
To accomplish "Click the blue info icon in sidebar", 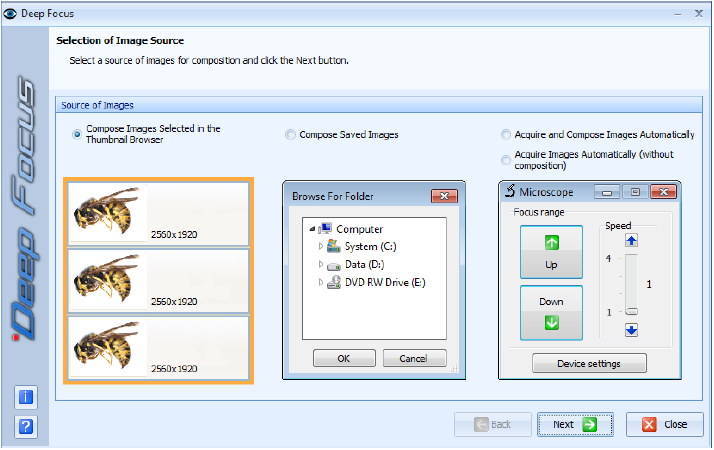I will (x=27, y=398).
